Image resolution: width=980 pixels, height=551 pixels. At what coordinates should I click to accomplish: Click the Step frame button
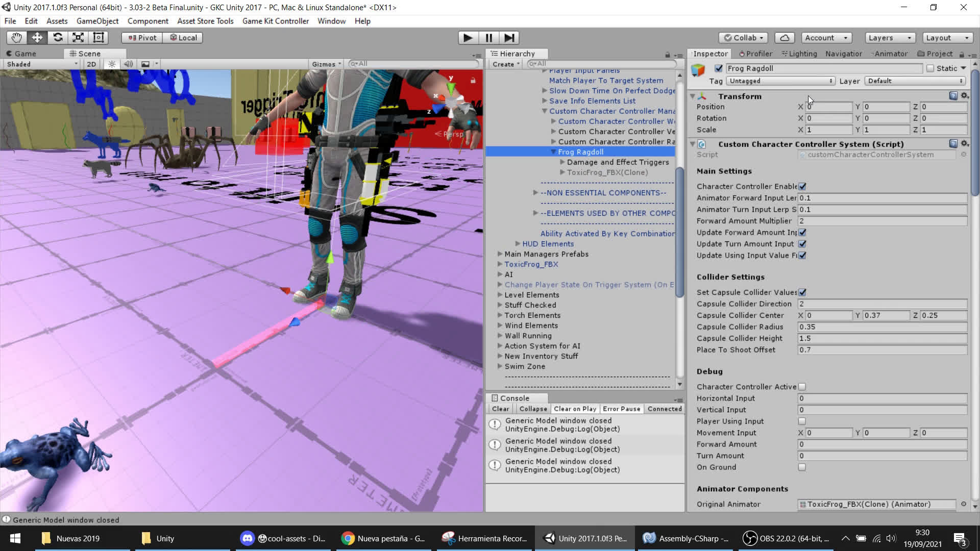pos(509,38)
